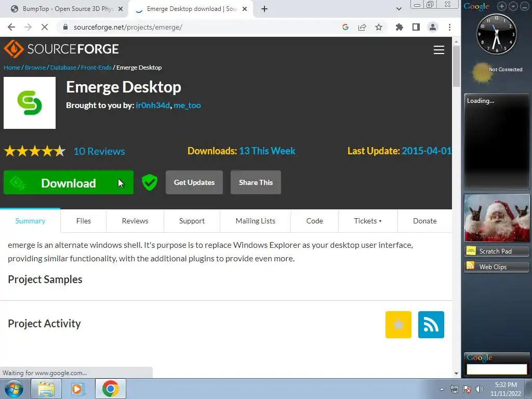Open the Extensions puzzle icon
This screenshot has width=532, height=399.
click(400, 27)
